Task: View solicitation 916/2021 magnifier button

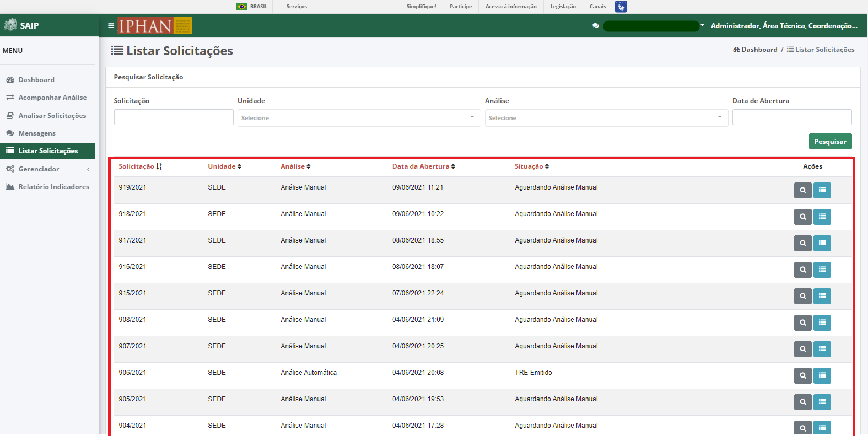Action: 803,270
